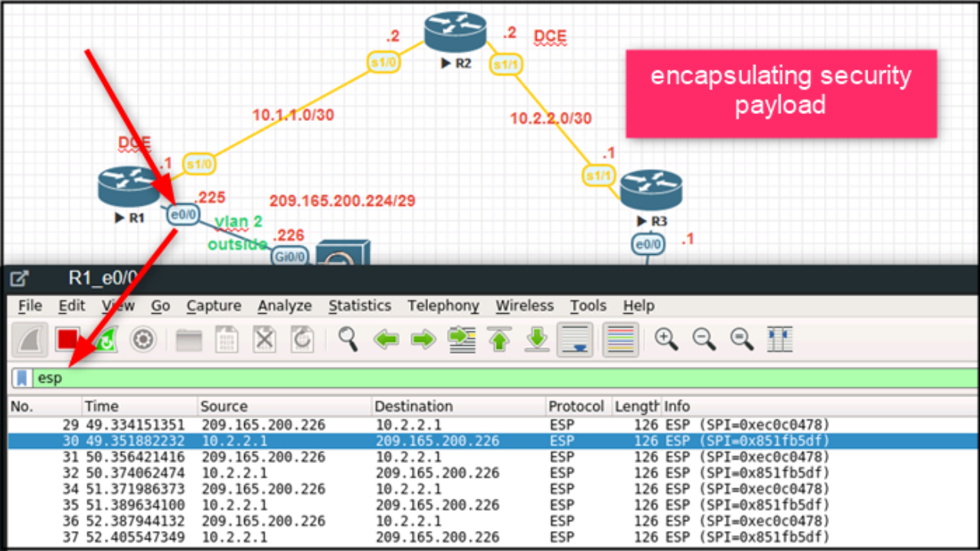Select the R2 router in the topology
This screenshot has width=980, height=551.
pyautogui.click(x=456, y=32)
